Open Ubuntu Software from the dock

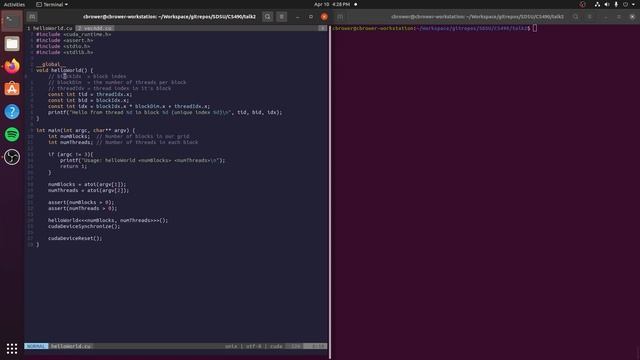click(x=12, y=89)
